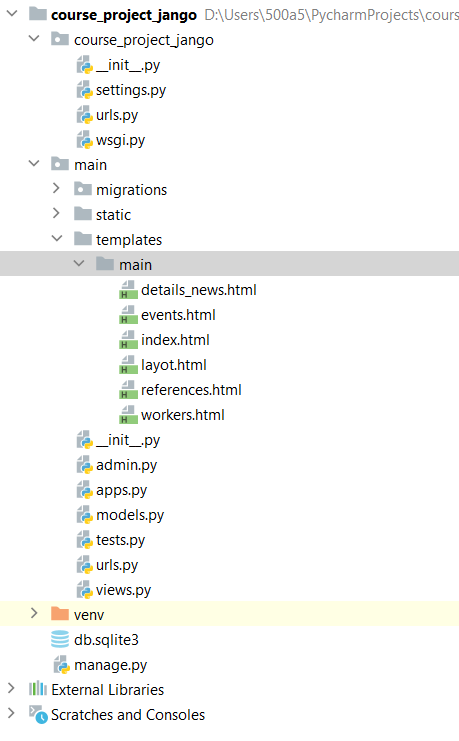Click the Python file icon of admin.py
The height and width of the screenshot is (741, 459).
pyautogui.click(x=84, y=465)
